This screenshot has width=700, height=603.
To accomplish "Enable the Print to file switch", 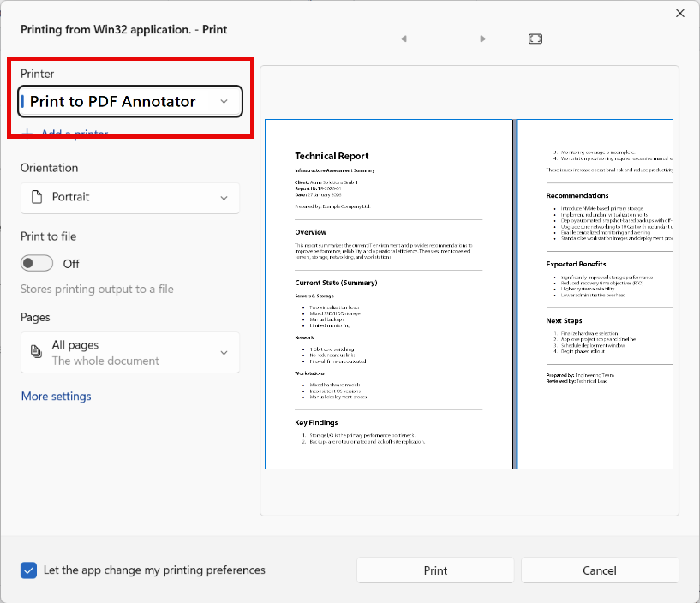I will pyautogui.click(x=36, y=263).
